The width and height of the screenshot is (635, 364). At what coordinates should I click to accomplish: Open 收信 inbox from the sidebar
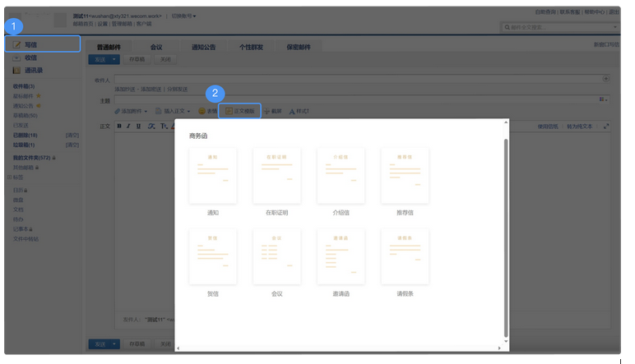pos(30,58)
